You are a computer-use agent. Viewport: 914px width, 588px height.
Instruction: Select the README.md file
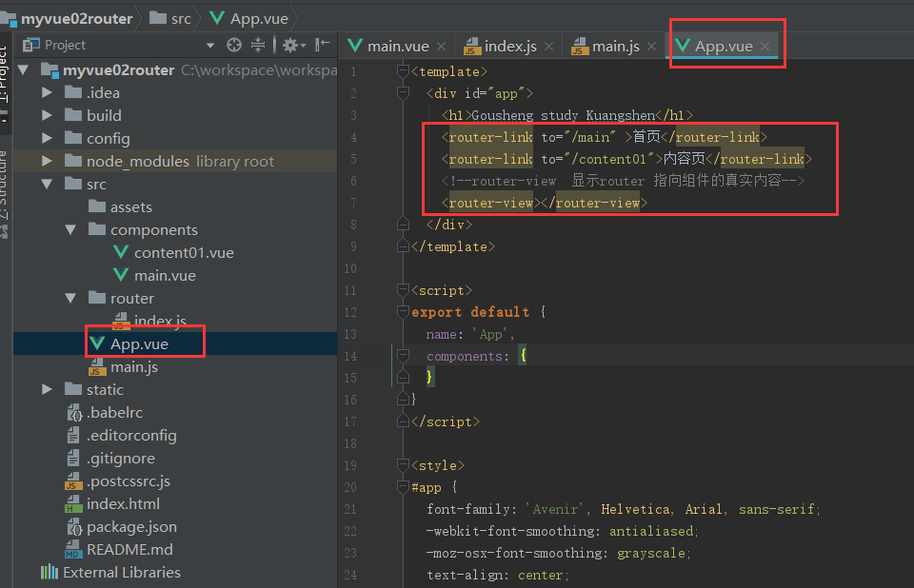[129, 549]
